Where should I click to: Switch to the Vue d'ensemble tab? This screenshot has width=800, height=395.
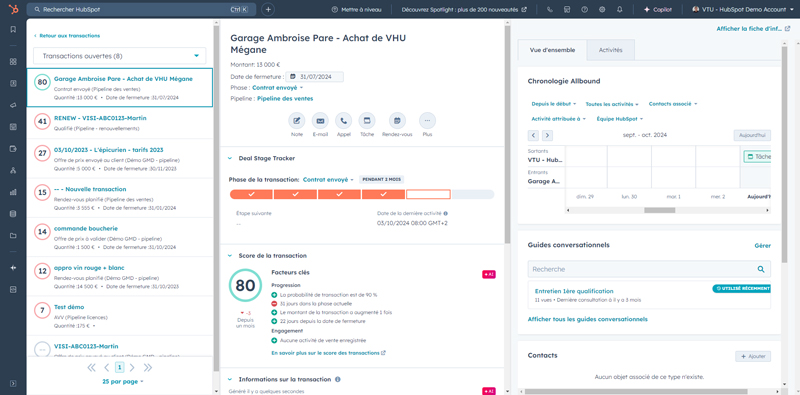552,50
